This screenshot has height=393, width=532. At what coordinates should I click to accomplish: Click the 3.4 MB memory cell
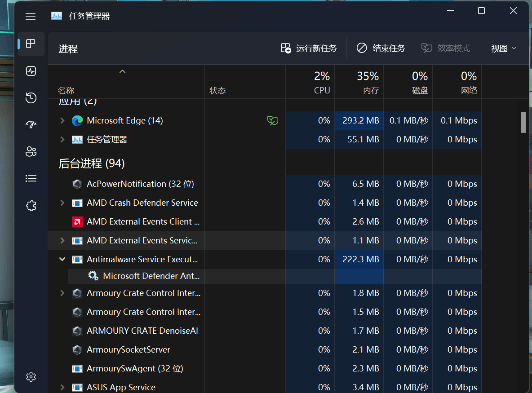click(359, 387)
